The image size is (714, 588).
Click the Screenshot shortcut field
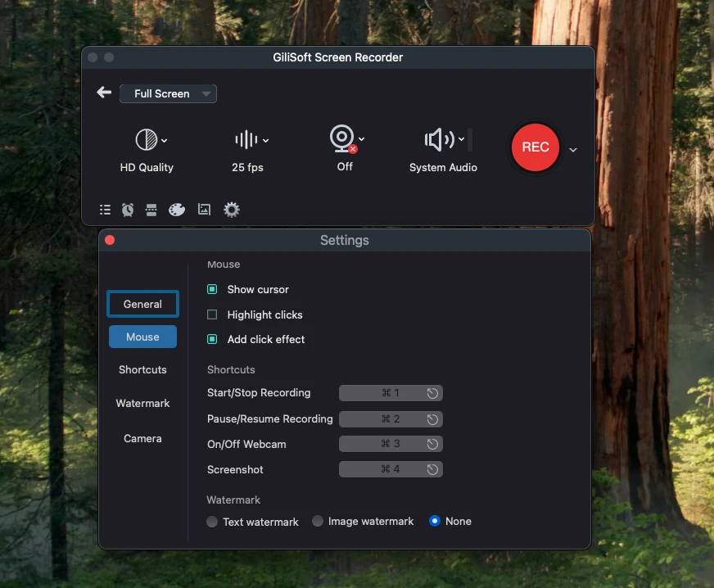point(391,469)
